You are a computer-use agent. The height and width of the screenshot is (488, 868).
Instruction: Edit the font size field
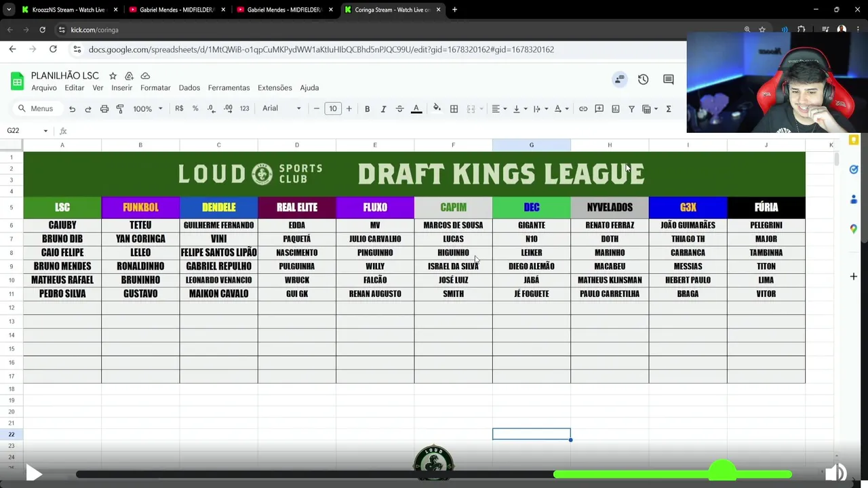(x=333, y=108)
